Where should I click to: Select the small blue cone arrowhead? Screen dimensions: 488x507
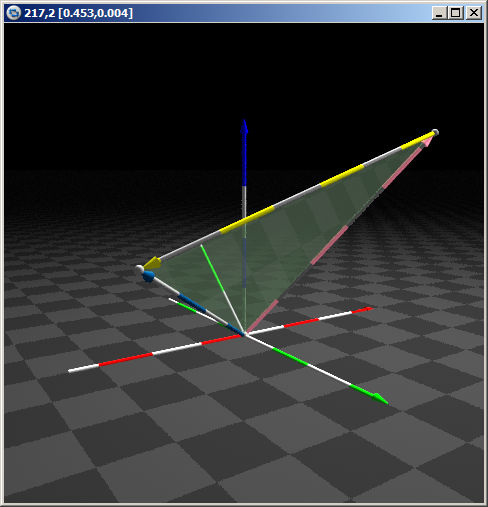point(148,277)
